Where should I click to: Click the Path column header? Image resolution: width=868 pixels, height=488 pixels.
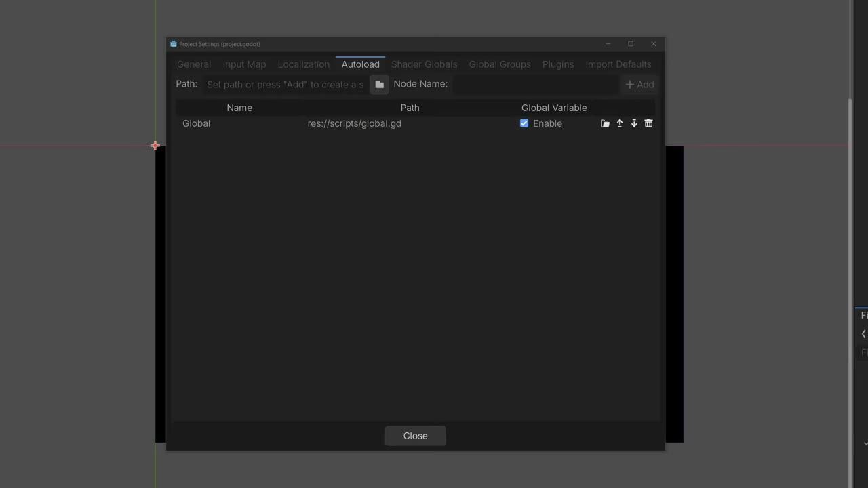point(410,108)
